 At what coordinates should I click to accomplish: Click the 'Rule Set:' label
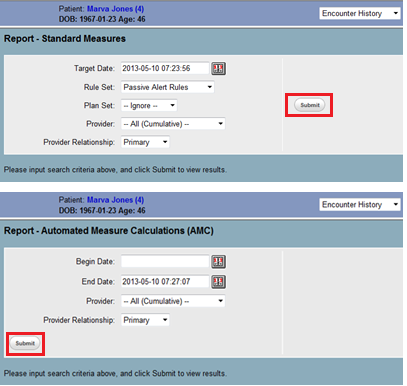tap(99, 87)
